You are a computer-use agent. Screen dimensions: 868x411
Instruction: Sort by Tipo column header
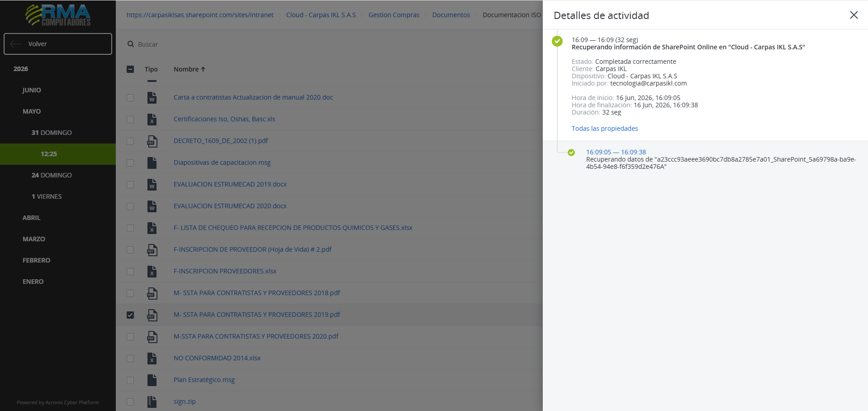click(x=151, y=69)
